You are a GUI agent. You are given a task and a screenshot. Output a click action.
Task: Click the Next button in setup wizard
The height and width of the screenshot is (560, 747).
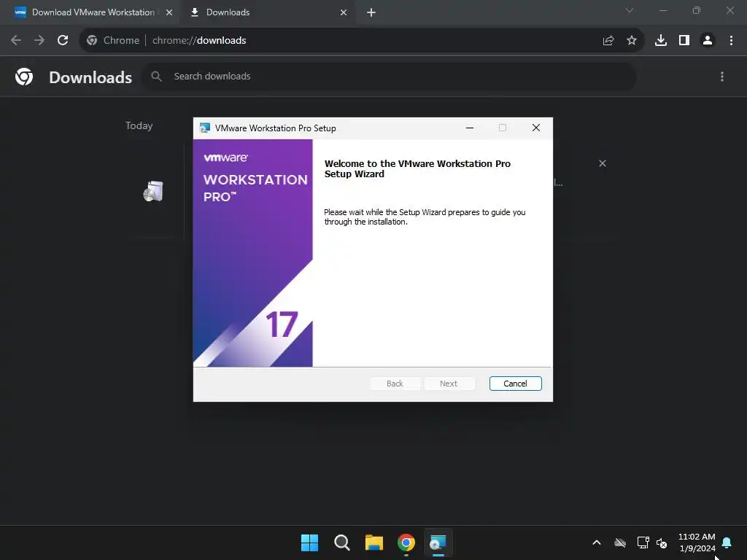tap(449, 384)
